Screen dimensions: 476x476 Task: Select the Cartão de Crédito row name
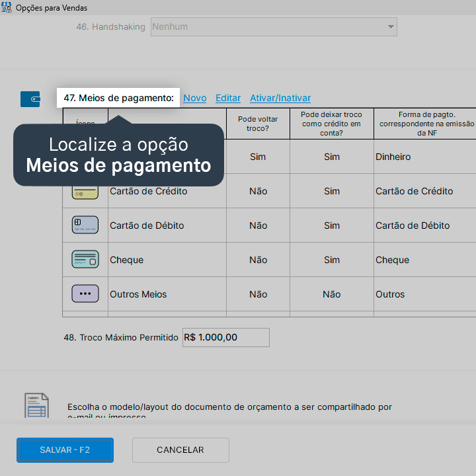pos(149,191)
